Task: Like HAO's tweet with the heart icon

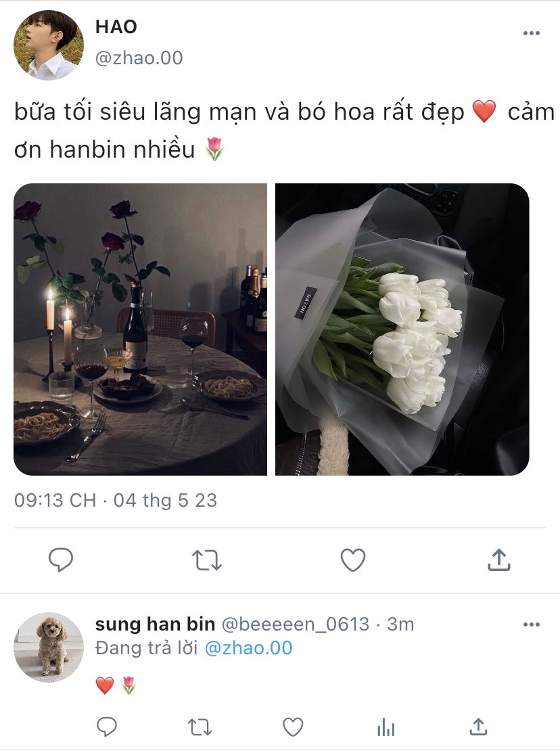Action: [x=353, y=560]
